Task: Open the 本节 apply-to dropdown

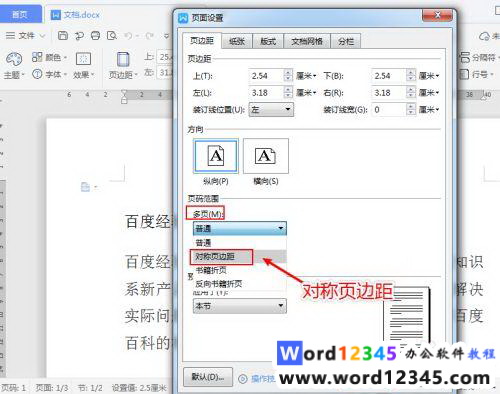Action: [239, 305]
